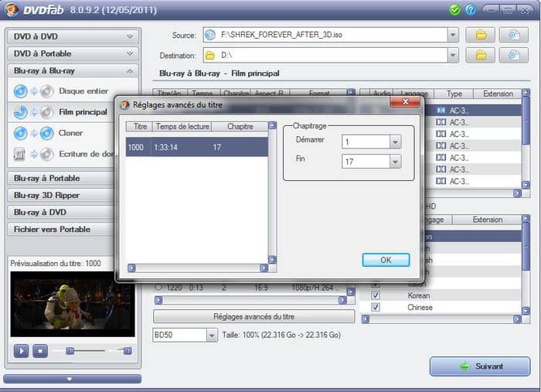Click the green checkmark status icon

[455, 9]
